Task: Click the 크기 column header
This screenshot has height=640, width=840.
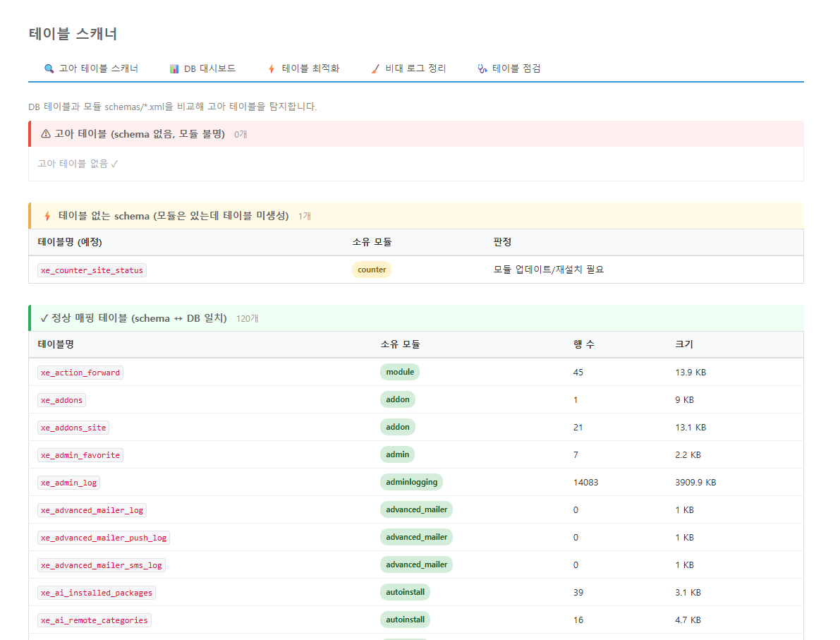Action: point(684,344)
